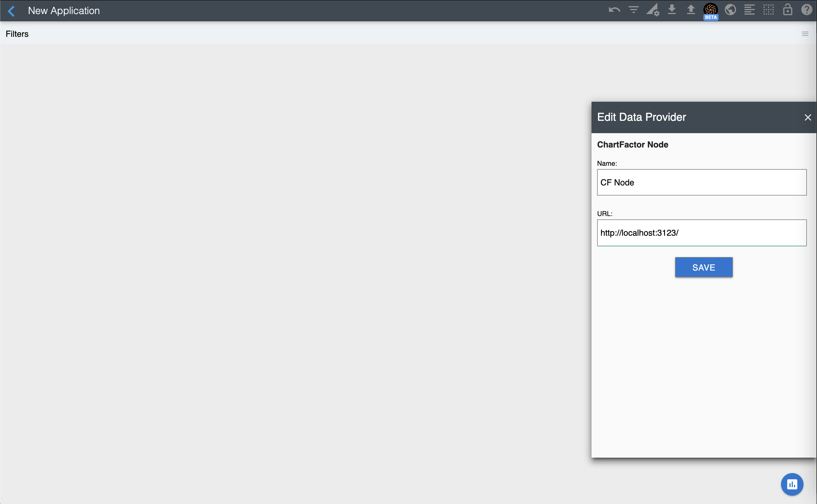Image resolution: width=817 pixels, height=504 pixels.
Task: Click the upload icon in top toolbar
Action: (x=691, y=10)
